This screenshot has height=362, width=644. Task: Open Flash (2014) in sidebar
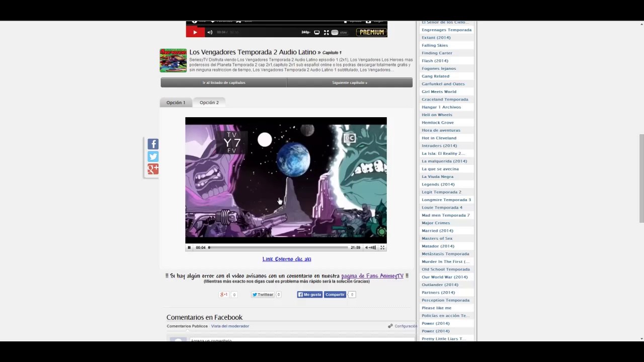435,61
